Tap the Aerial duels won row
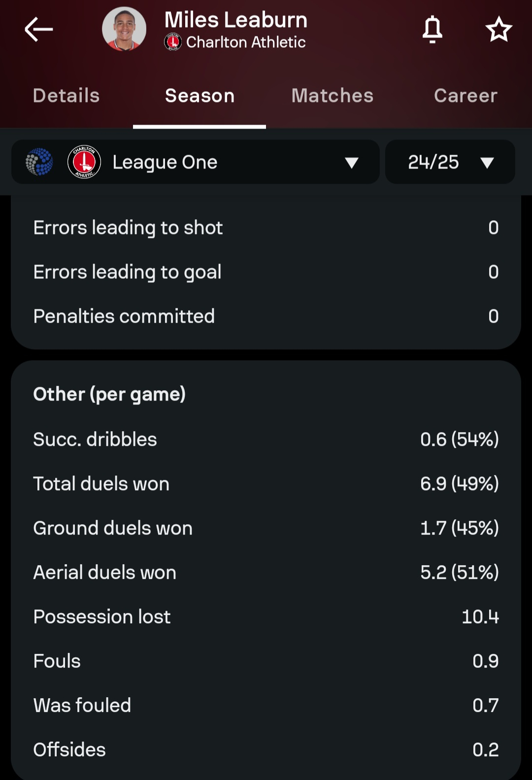The height and width of the screenshot is (780, 532). [x=266, y=572]
